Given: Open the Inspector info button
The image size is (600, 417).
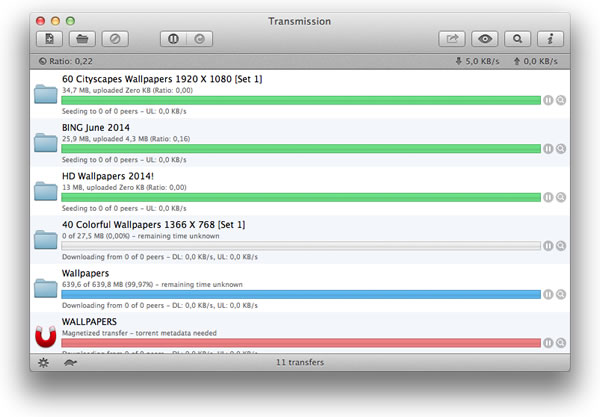Looking at the screenshot, I should (550, 39).
